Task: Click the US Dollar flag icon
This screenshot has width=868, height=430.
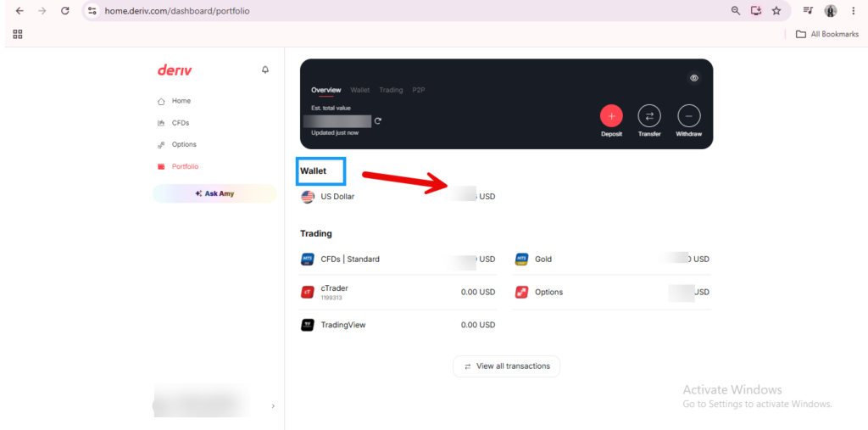Action: pos(308,197)
